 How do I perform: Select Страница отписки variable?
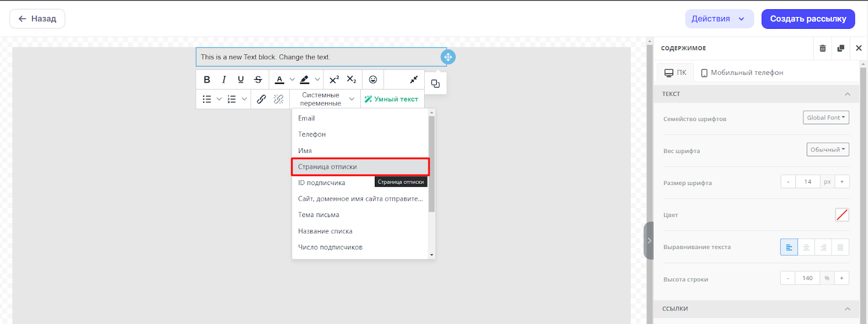360,167
